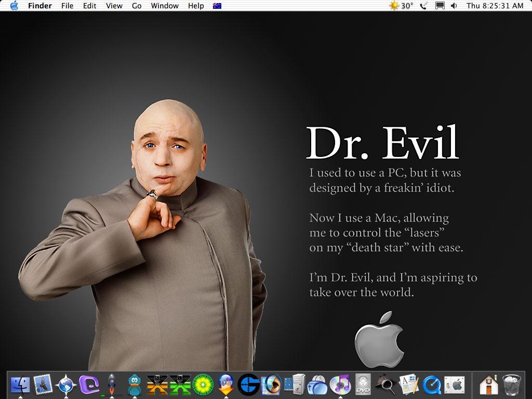Launch the orange X application in dock
This screenshot has width=532, height=399.
click(157, 385)
